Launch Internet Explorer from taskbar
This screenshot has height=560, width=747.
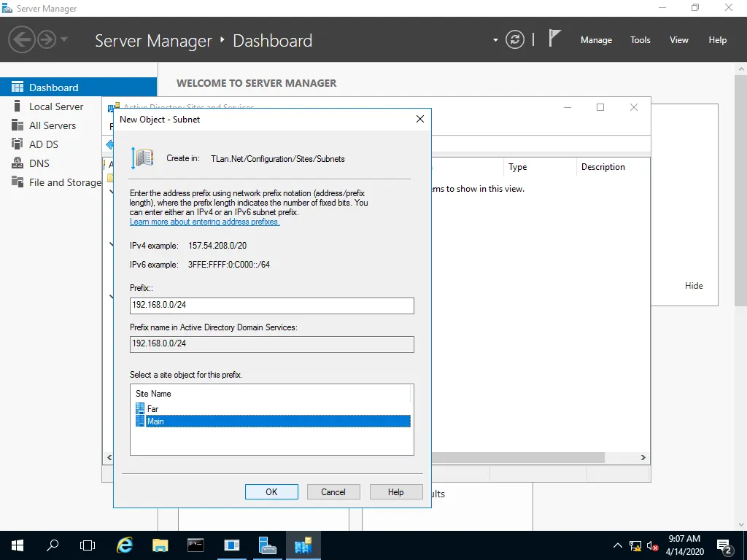click(x=124, y=545)
